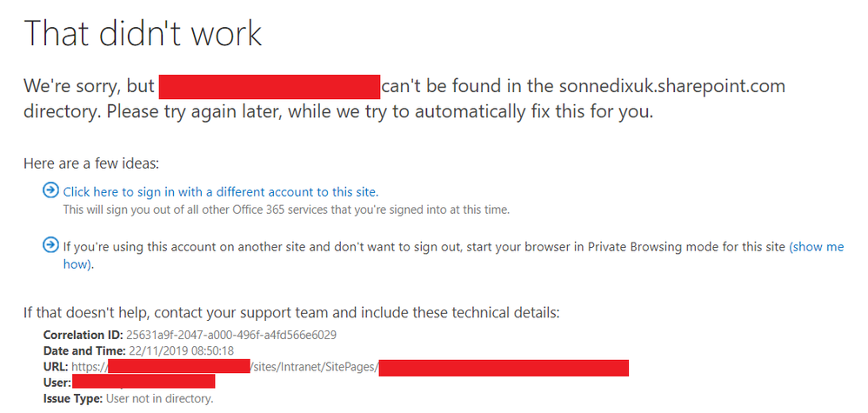Click the Office 365 sign-out warning text
This screenshot has height=413, width=868.
click(x=286, y=210)
